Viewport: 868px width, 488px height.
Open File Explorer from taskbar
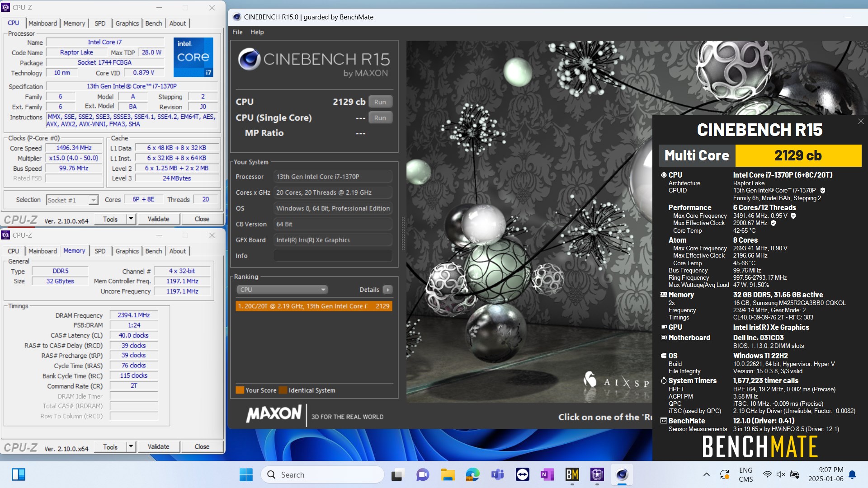point(448,474)
